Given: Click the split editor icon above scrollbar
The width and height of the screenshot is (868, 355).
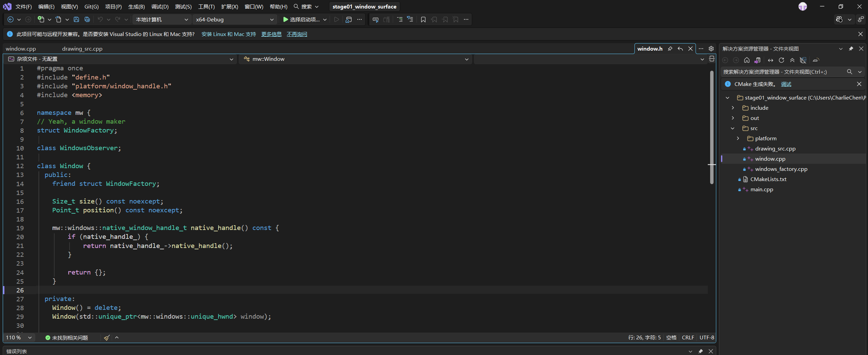Looking at the screenshot, I should click(712, 59).
